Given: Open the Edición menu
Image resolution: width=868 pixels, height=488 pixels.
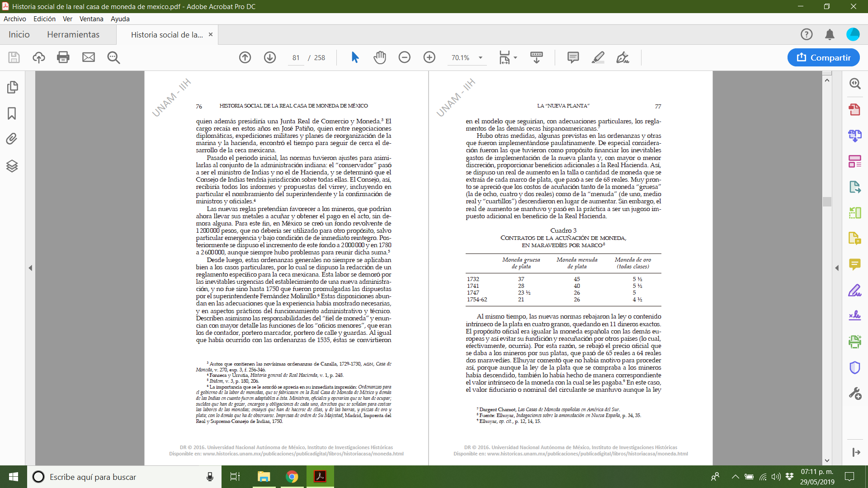Looking at the screenshot, I should coord(44,19).
